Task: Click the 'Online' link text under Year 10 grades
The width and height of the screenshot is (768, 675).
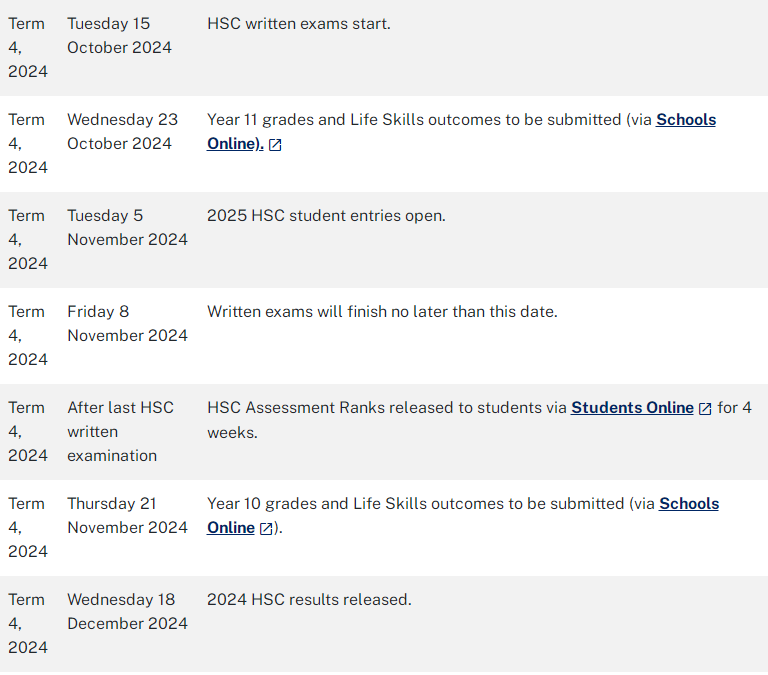Action: tap(231, 528)
